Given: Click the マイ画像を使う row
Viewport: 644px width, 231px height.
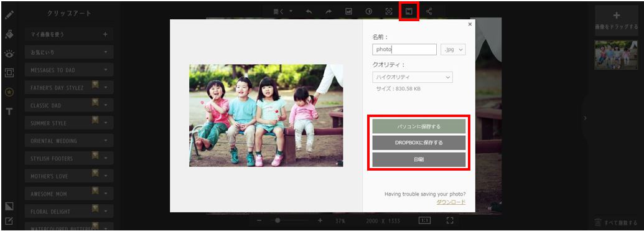Looking at the screenshot, I should [x=69, y=34].
